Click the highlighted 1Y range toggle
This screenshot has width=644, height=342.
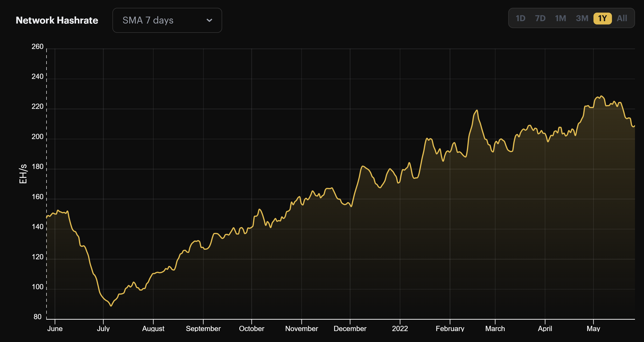(x=602, y=18)
